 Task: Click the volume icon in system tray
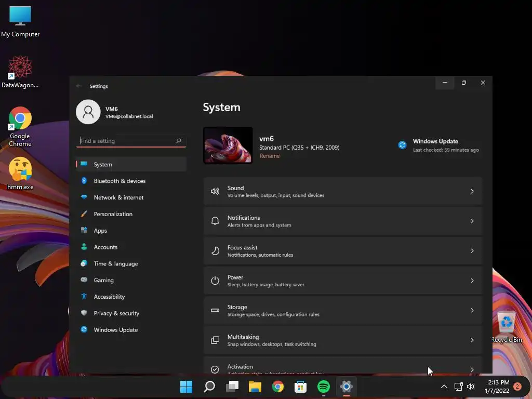(471, 387)
